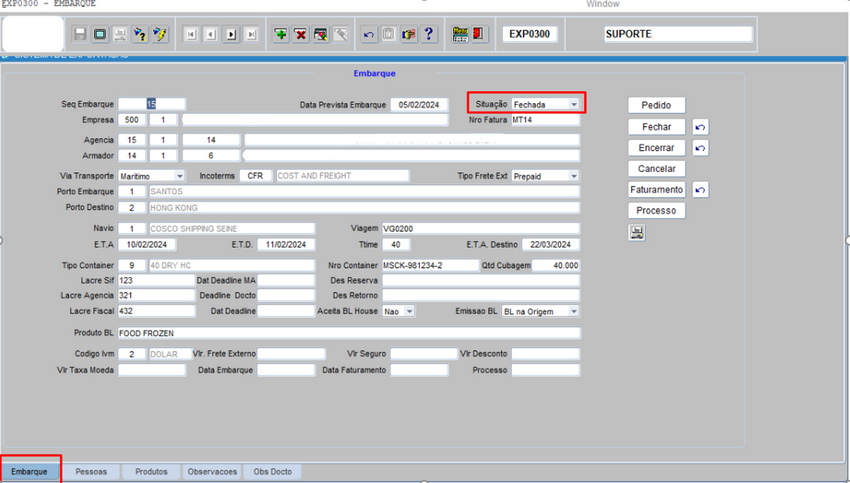
Task: Navigate to the next record arrow
Action: click(231, 34)
